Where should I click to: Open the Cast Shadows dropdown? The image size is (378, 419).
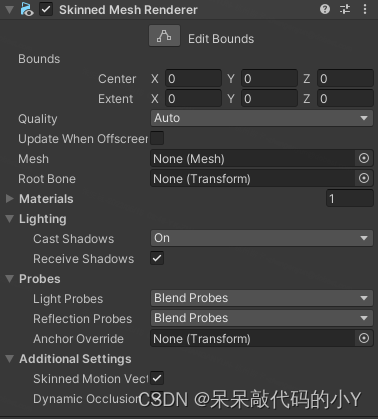point(262,238)
